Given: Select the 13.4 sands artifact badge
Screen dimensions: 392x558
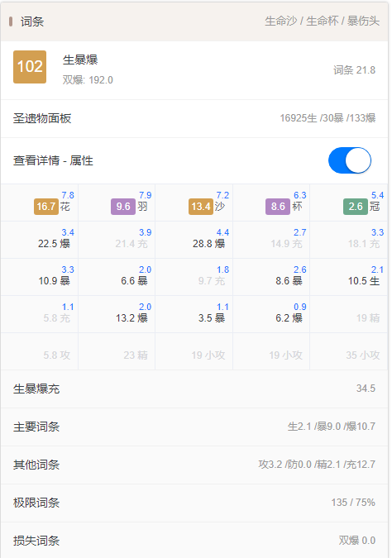Looking at the screenshot, I should tap(201, 207).
